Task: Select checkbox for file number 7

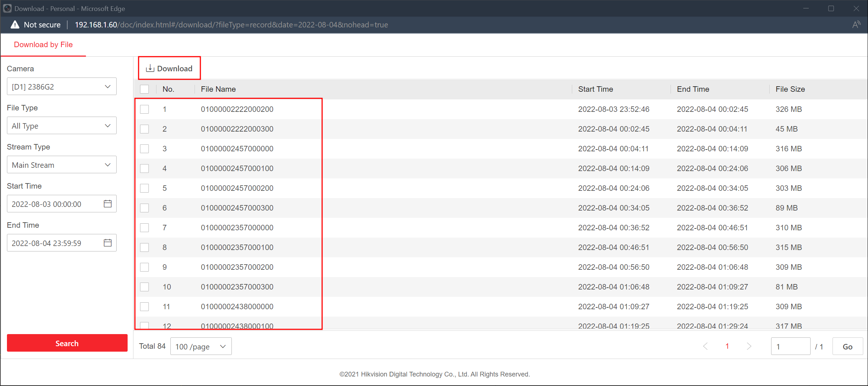Action: point(144,228)
